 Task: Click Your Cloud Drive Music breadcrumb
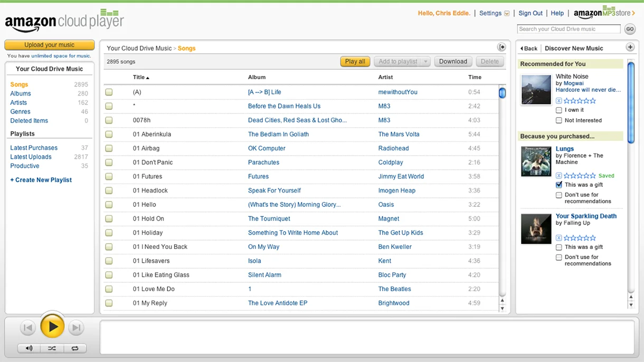tap(139, 48)
